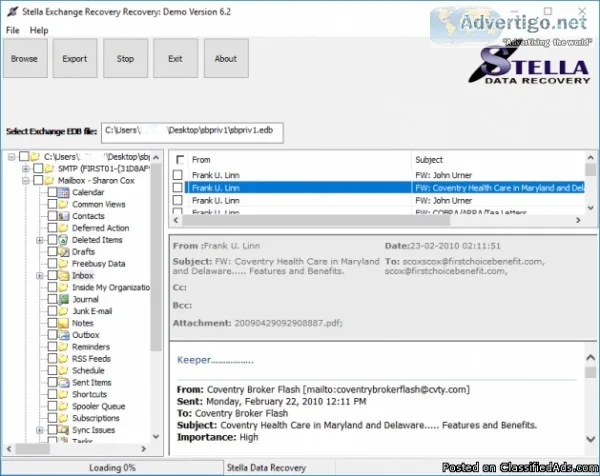Click the Drafts folder icon
This screenshot has height=476, width=600.
click(64, 252)
